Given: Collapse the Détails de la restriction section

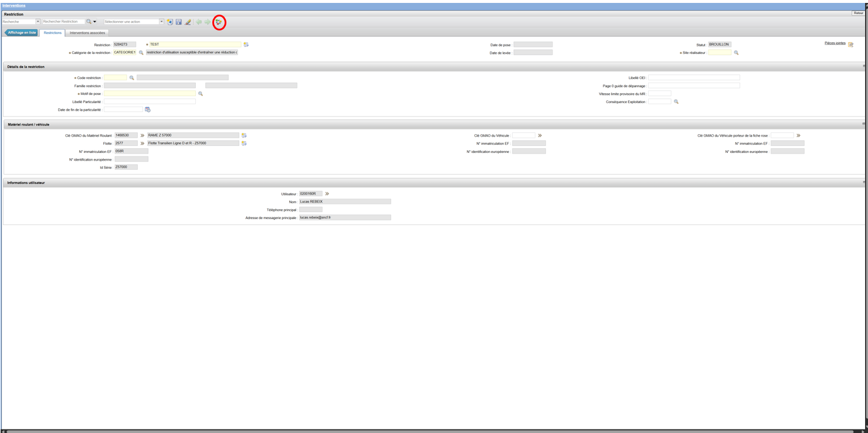Looking at the screenshot, I should coord(864,66).
